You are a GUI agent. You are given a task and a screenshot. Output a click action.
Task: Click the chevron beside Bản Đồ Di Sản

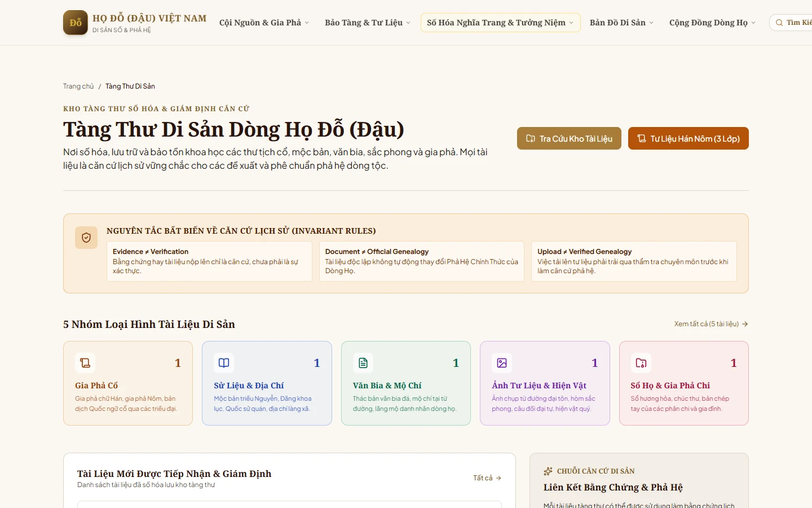[x=651, y=23]
